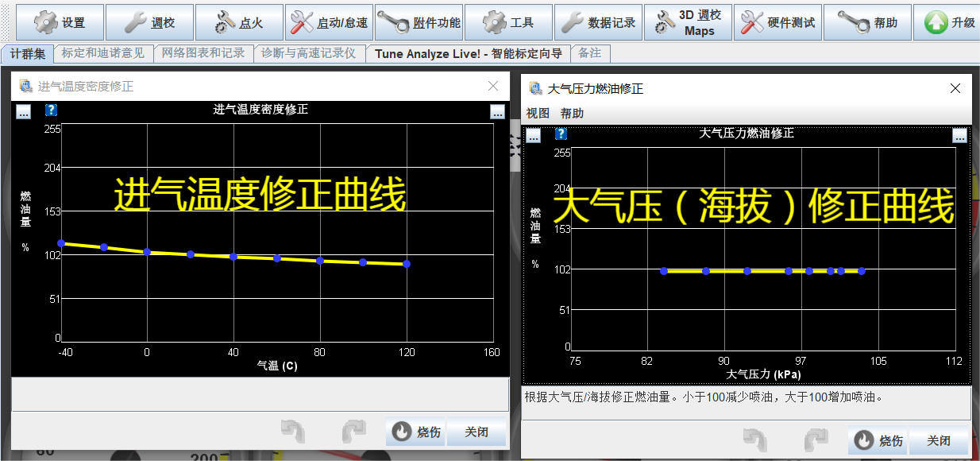Viewport: 980px width, 461px height.
Task: Select the -40 C curve point
Action: click(60, 243)
